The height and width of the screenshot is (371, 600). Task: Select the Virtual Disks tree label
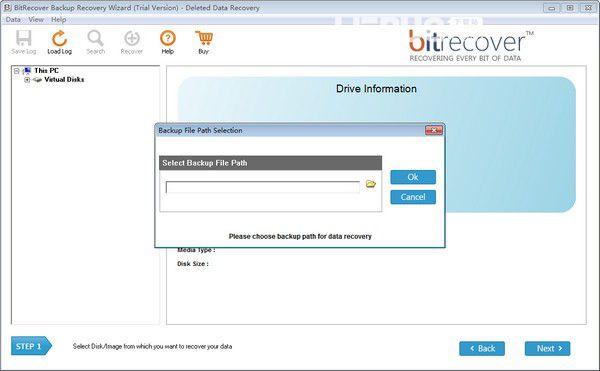coord(64,80)
